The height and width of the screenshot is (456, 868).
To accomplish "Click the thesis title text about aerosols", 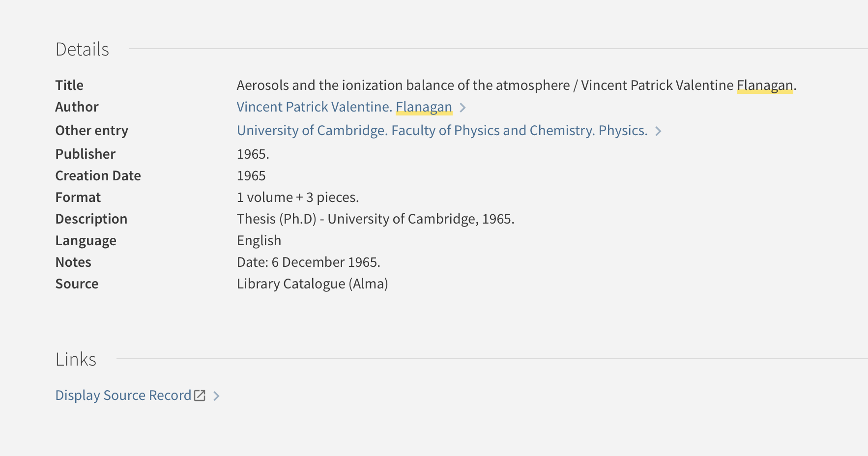I will click(403, 85).
